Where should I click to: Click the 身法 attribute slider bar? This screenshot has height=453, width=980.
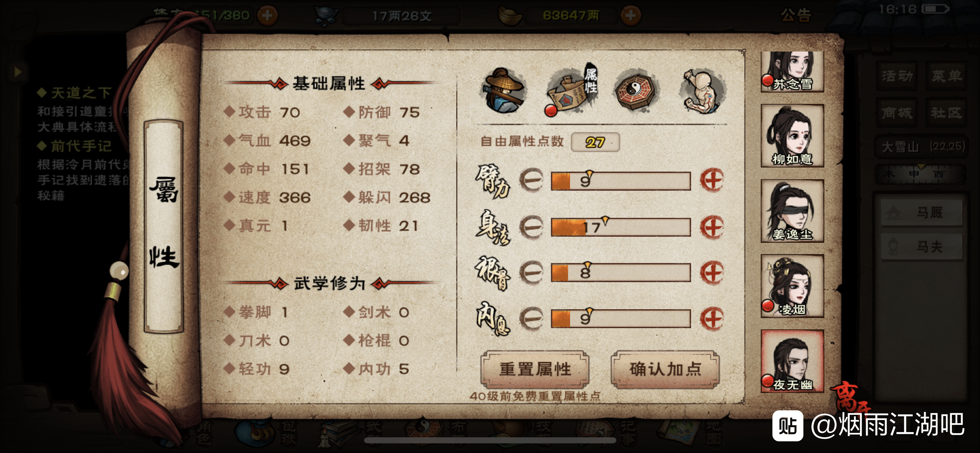click(621, 227)
